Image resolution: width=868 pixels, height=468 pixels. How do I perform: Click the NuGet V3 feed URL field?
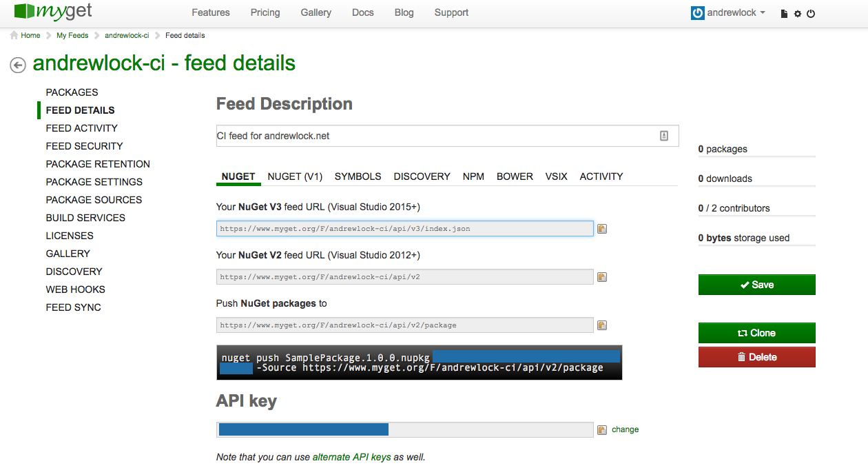(x=405, y=228)
